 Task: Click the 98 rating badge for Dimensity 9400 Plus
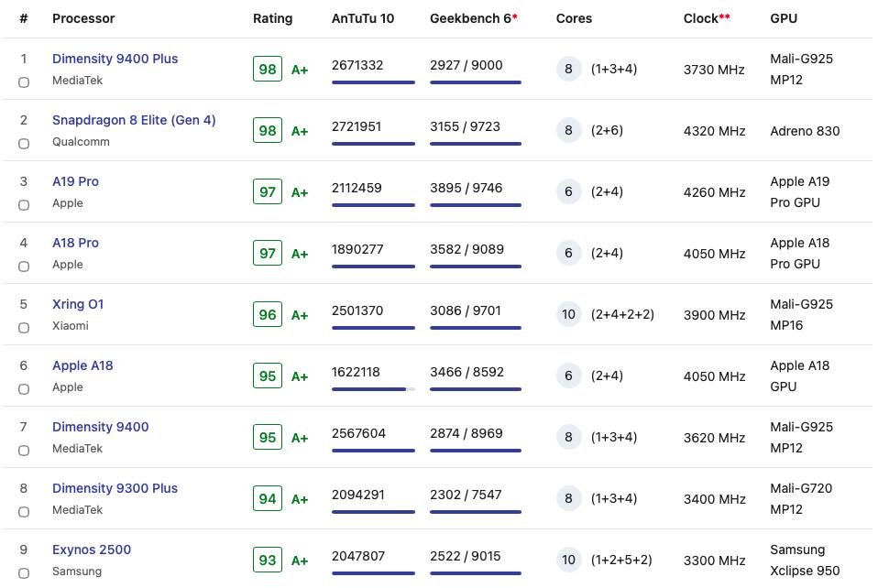[x=268, y=70]
